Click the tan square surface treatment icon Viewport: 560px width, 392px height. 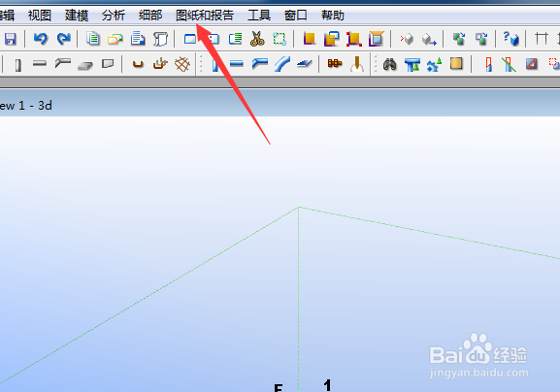pos(456,63)
